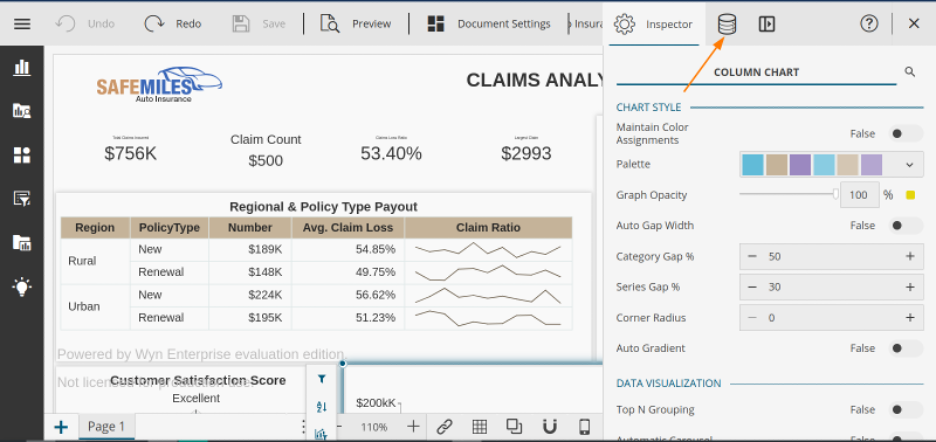Open the data binding database icon
This screenshot has width=936, height=442.
click(x=727, y=24)
